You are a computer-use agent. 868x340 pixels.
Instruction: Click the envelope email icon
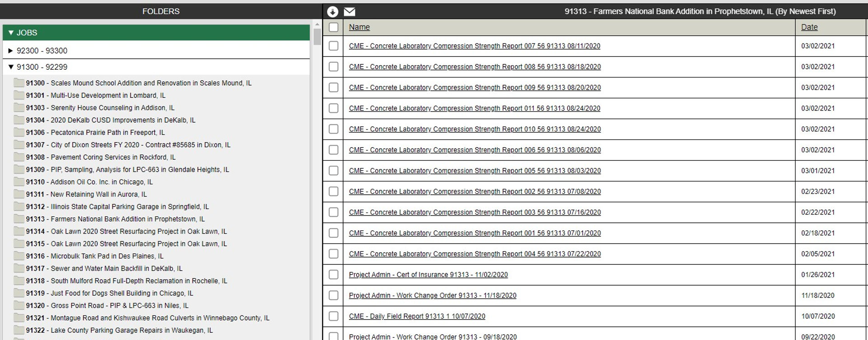(349, 12)
